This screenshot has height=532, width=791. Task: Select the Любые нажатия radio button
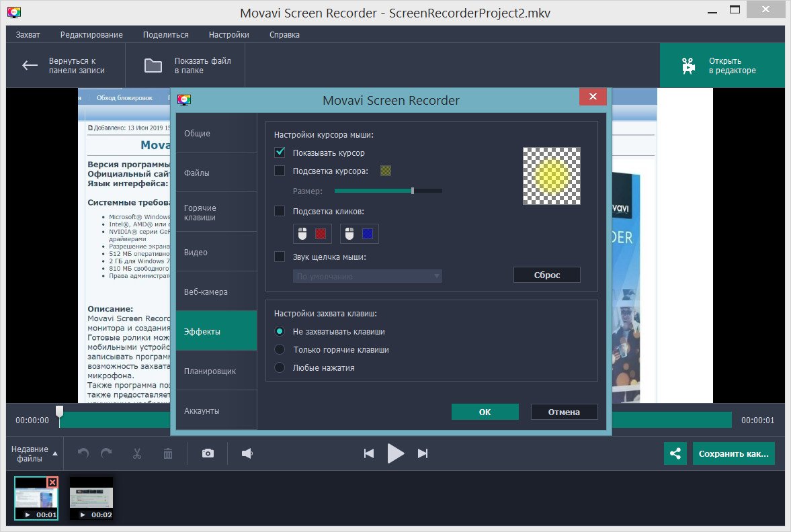pos(280,368)
